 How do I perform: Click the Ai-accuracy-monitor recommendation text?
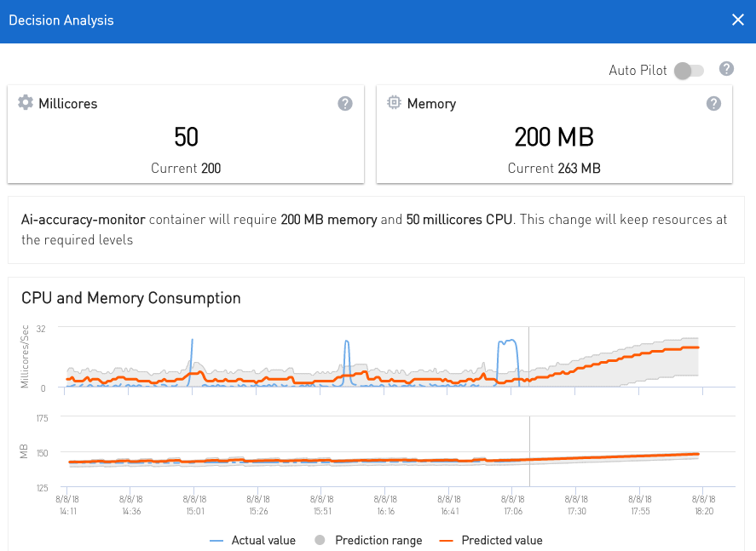83,220
